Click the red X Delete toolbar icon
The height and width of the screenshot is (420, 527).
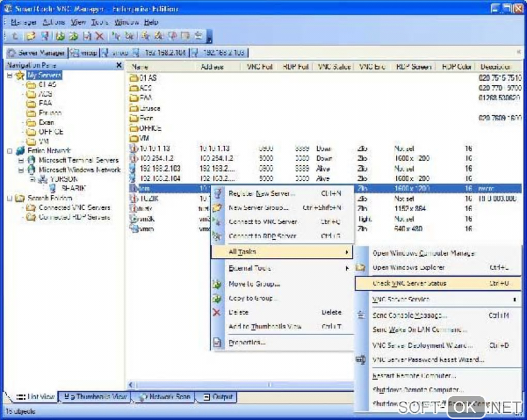click(x=100, y=36)
